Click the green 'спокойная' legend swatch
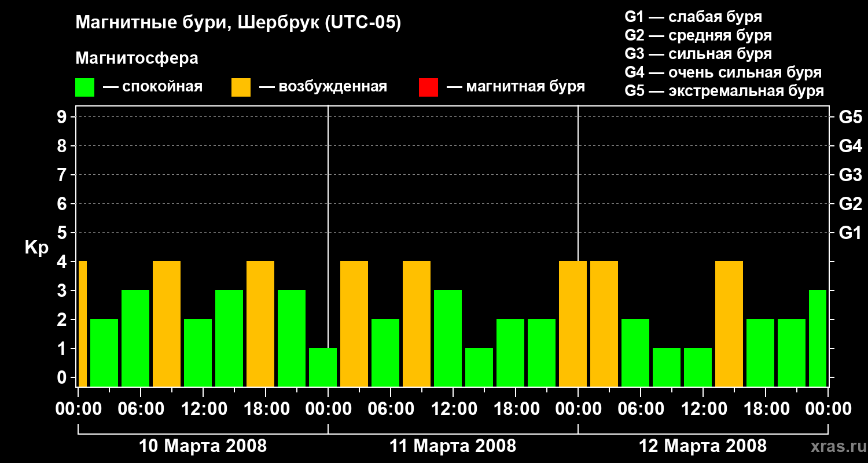Screen dimensions: 868x463 (x=84, y=87)
